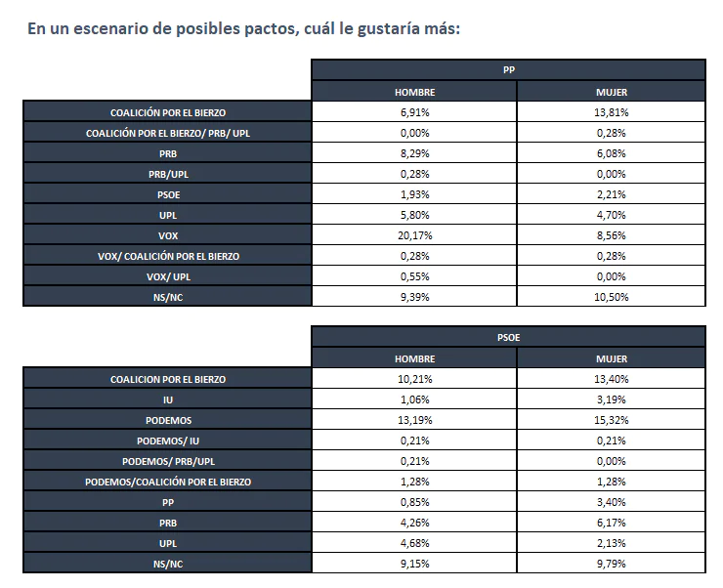This screenshot has width=723, height=588.
Task: Select the PP table main header
Action: [x=508, y=70]
